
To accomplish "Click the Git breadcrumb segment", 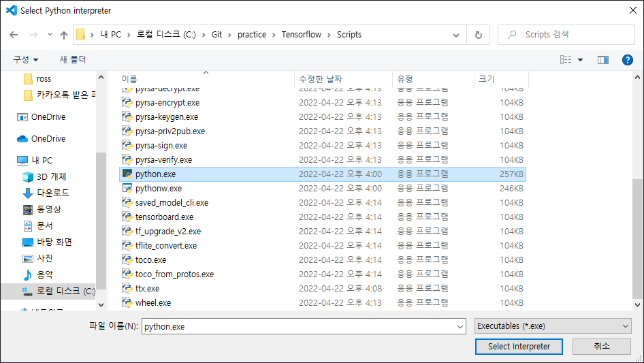I will 217,35.
